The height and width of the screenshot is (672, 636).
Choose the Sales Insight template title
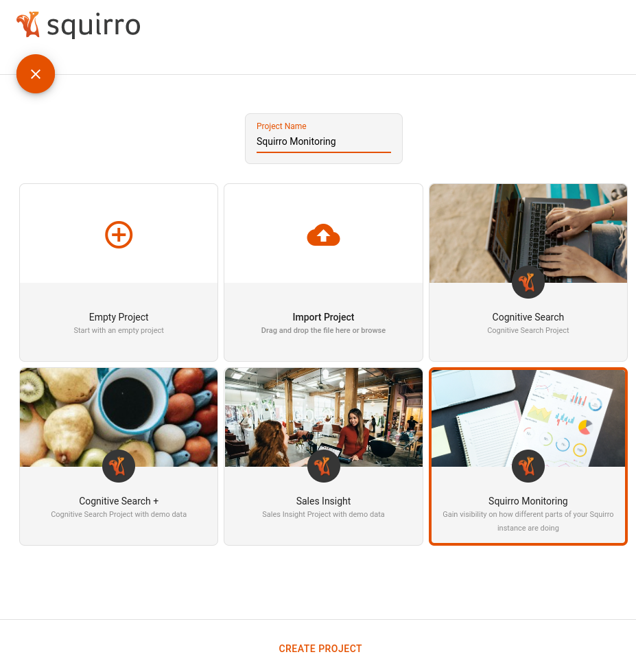click(x=323, y=501)
